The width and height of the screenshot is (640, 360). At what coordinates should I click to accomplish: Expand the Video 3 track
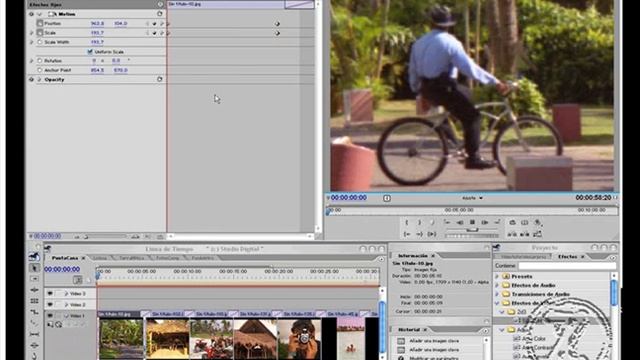pos(66,293)
